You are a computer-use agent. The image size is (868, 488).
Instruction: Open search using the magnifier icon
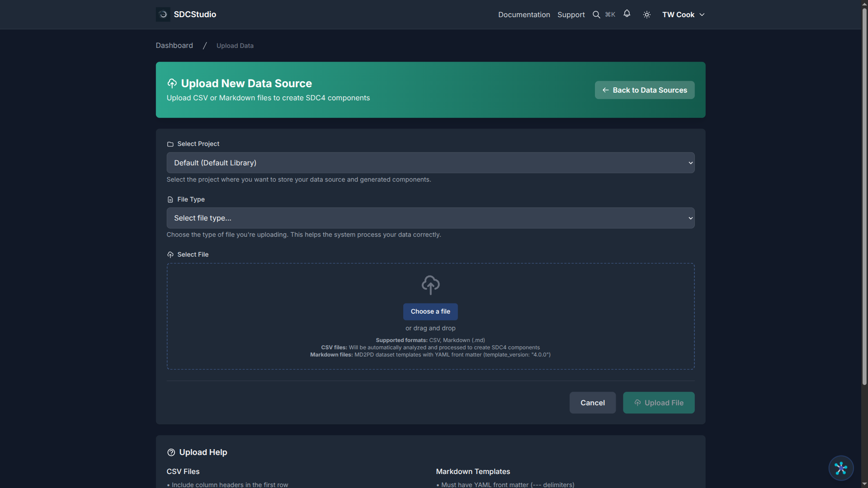coord(596,14)
